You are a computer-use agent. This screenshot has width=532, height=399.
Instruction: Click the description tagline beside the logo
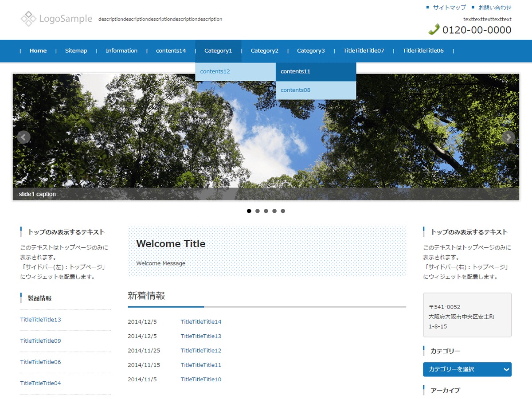pos(160,19)
